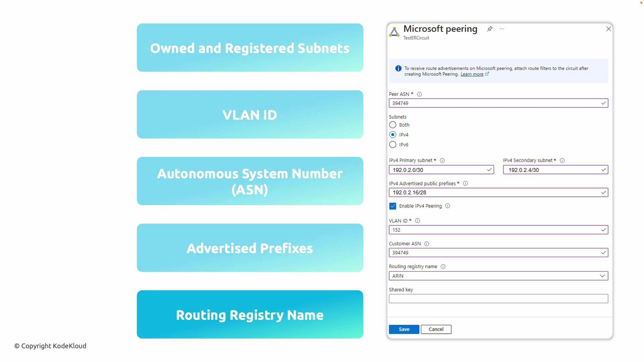This screenshot has height=362, width=644.
Task: Click the info icon beside IPv4 Primary subnet
Action: tap(443, 161)
